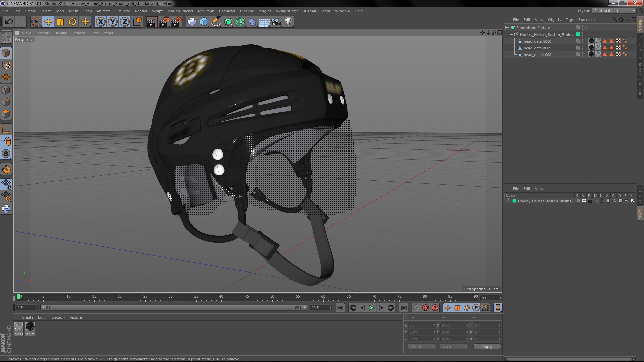Toggle lock for Hockey_Helmet_Boston_Bruins layer
Viewport: 644px width, 362px height.
(602, 201)
